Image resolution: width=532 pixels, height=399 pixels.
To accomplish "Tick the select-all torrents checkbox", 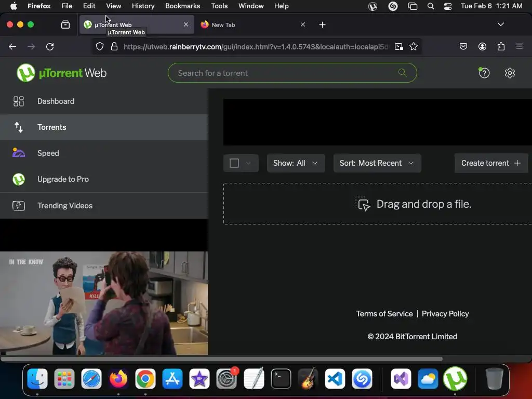I will coord(234,163).
